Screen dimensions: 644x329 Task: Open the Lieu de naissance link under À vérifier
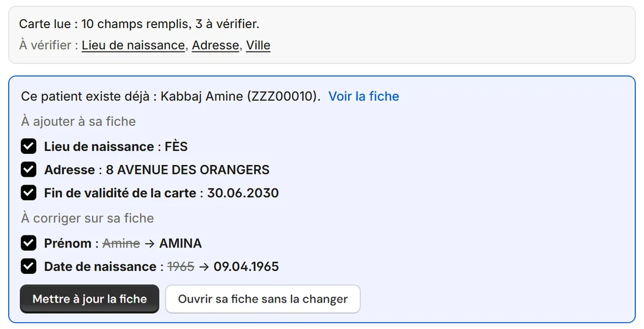point(133,45)
